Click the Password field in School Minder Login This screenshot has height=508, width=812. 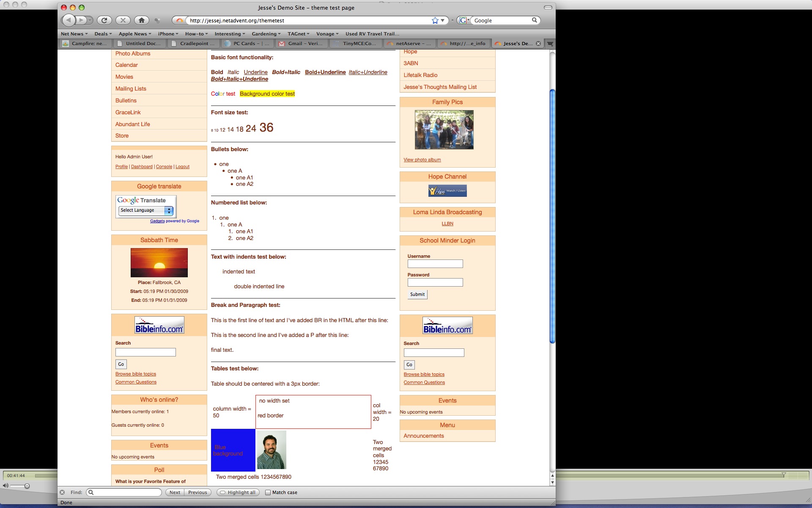click(435, 282)
